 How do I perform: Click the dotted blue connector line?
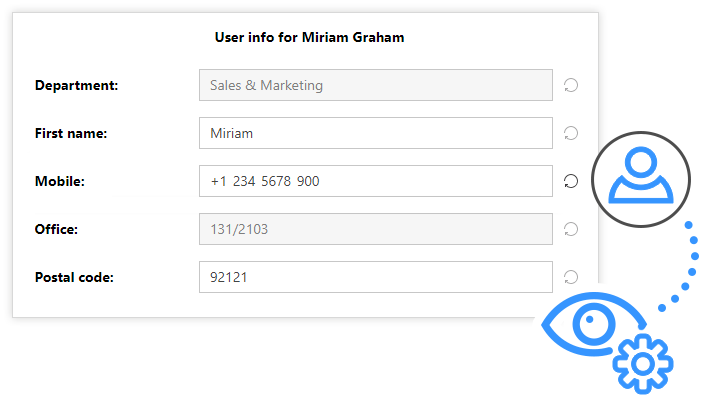coord(681,267)
